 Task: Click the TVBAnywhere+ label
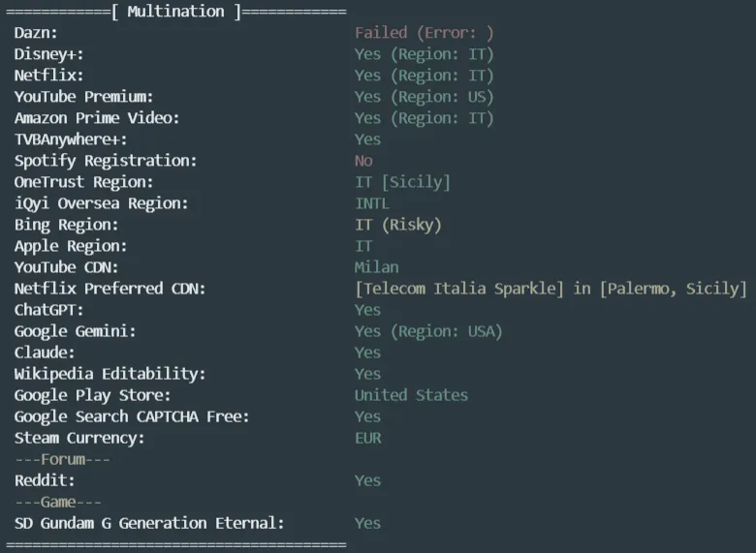pos(71,139)
